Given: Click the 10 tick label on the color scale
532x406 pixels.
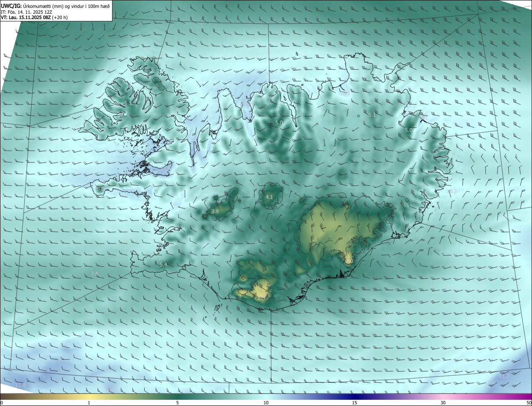Looking at the screenshot, I should (266, 403).
